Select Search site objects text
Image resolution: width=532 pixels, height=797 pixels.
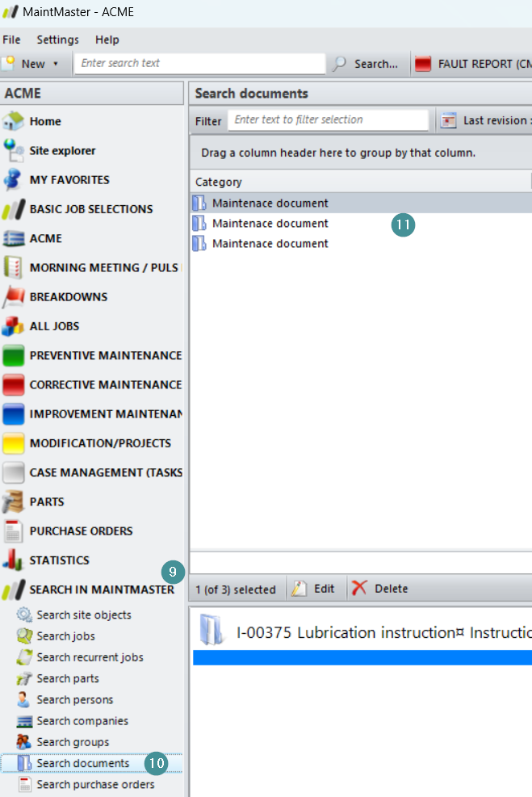tap(84, 615)
